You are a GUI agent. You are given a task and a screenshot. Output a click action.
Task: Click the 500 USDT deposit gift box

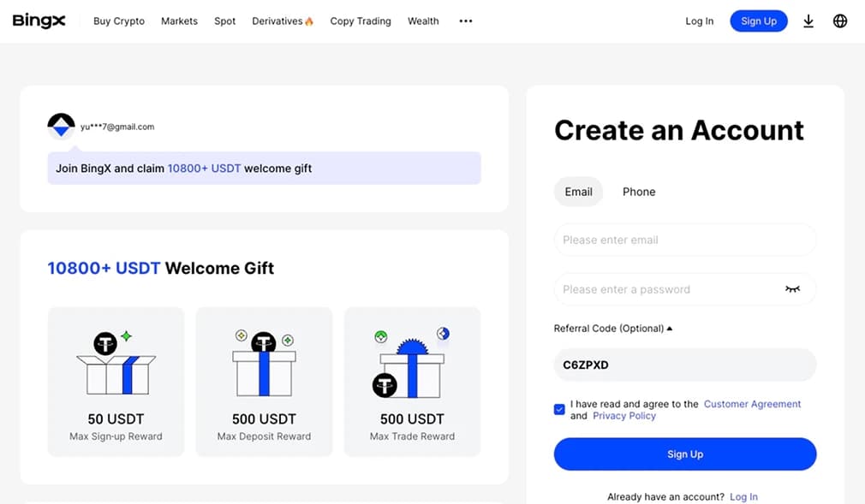[x=265, y=362]
